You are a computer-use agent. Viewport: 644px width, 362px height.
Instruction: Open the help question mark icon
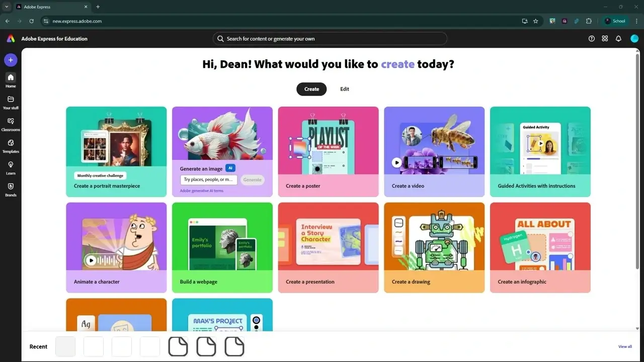point(592,38)
